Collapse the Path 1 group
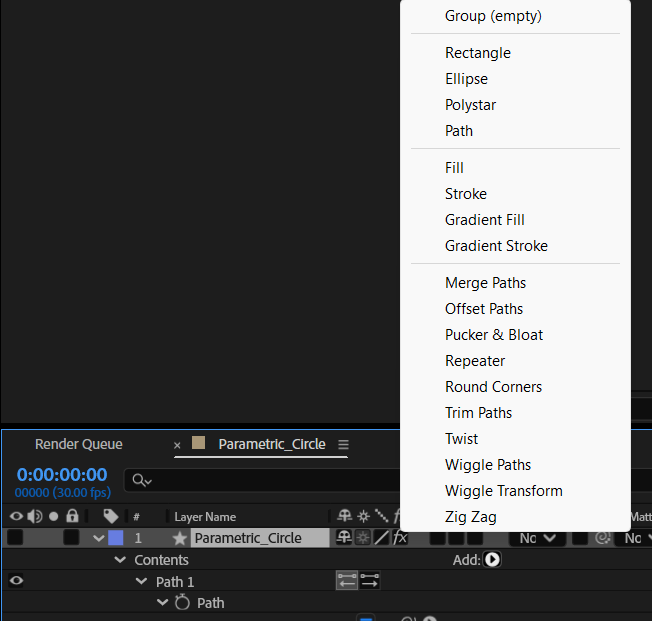652x621 pixels. 141,581
